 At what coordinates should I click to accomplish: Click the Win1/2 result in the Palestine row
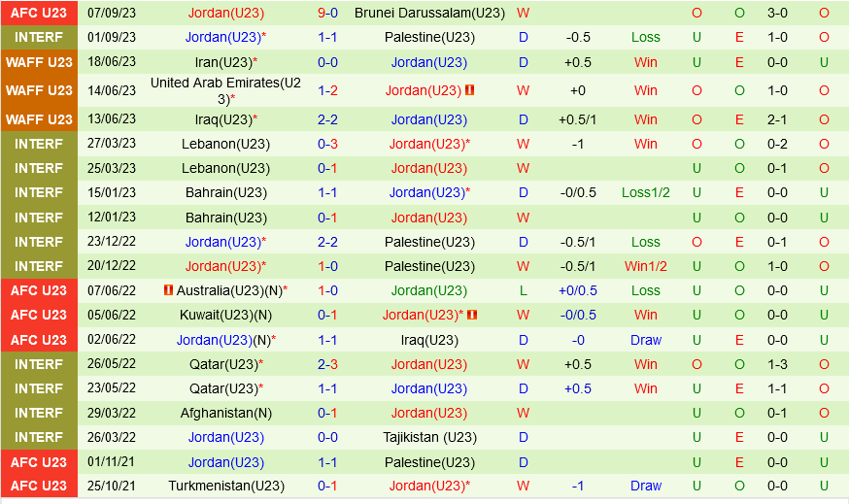[x=646, y=266]
